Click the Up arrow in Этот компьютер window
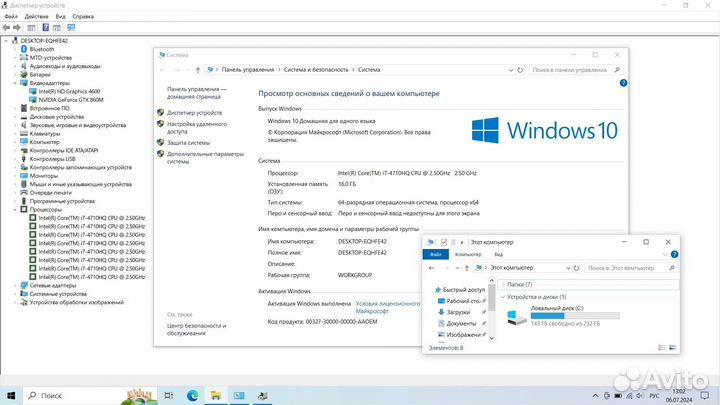Viewport: 720px width, 405px height. (x=467, y=268)
